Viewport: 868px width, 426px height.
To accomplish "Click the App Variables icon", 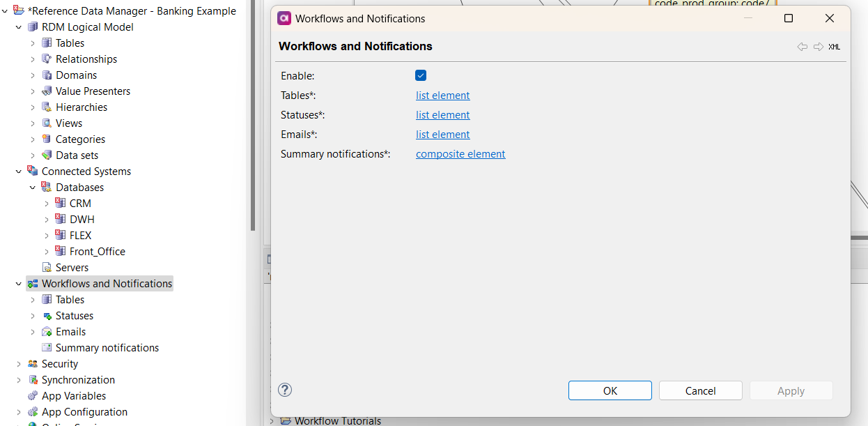I will click(x=33, y=395).
